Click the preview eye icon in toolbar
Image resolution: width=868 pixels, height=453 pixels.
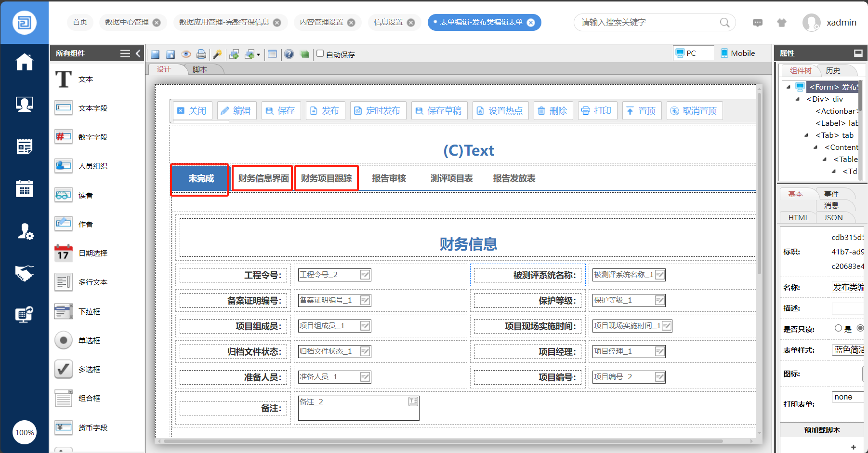point(186,54)
